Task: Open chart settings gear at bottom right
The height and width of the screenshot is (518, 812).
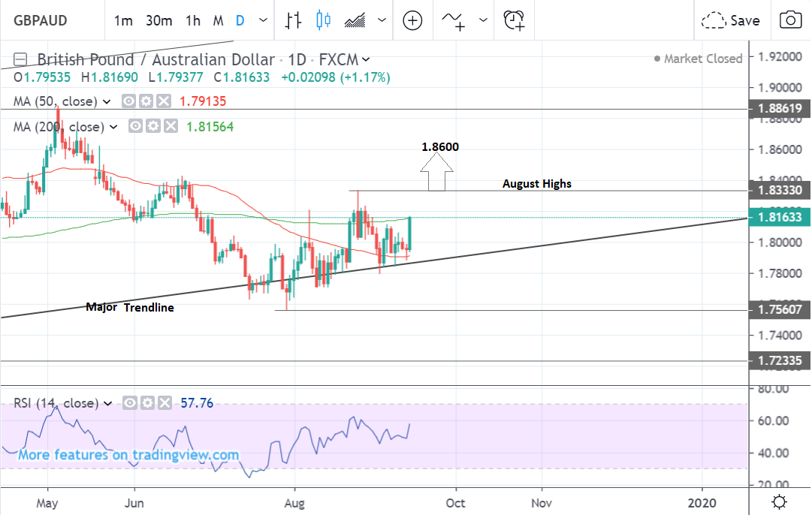Action: tap(779, 502)
